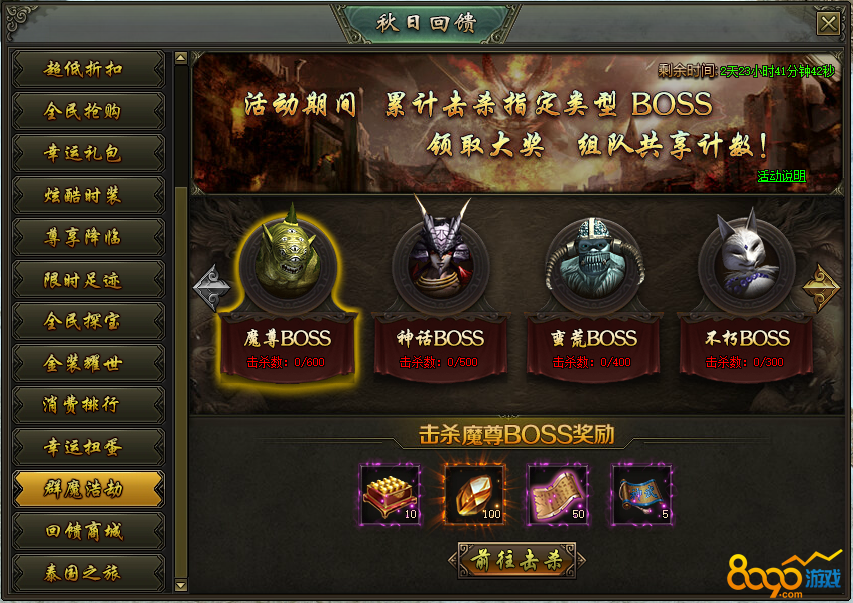
Task: Click the sidebar scroll up arrow
Action: pos(181,58)
